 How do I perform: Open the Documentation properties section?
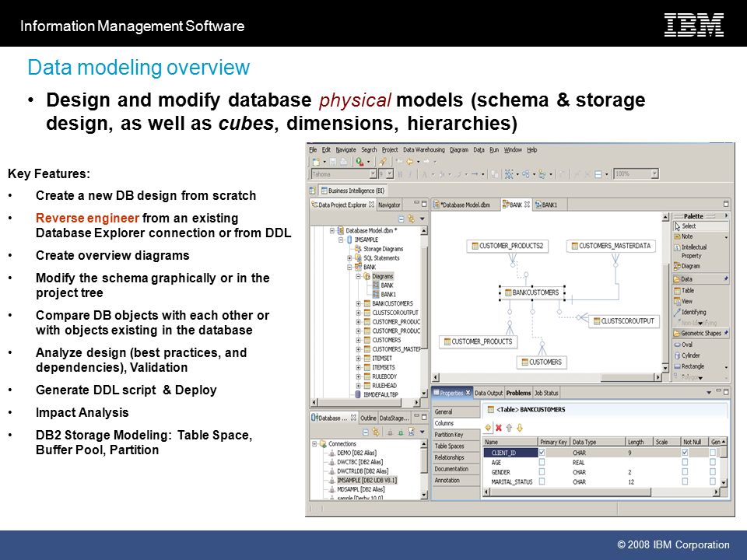pos(456,469)
